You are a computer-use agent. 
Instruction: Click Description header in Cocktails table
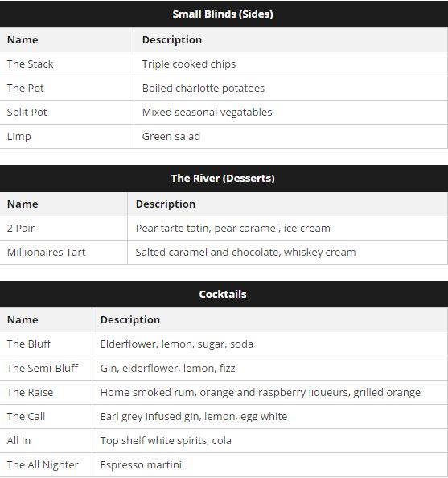pos(130,319)
